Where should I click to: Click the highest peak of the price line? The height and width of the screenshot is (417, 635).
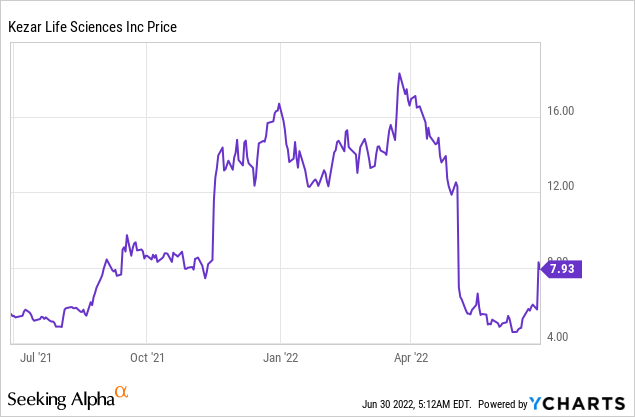pos(399,73)
